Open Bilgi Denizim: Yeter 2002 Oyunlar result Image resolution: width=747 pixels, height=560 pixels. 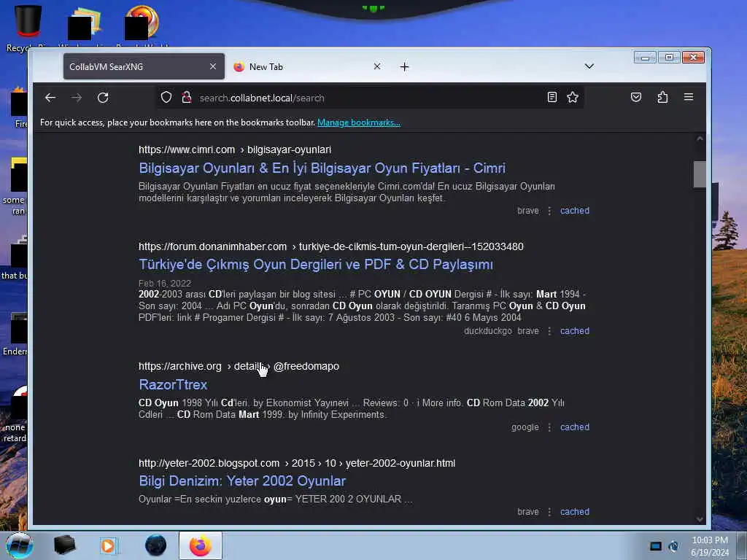242,481
